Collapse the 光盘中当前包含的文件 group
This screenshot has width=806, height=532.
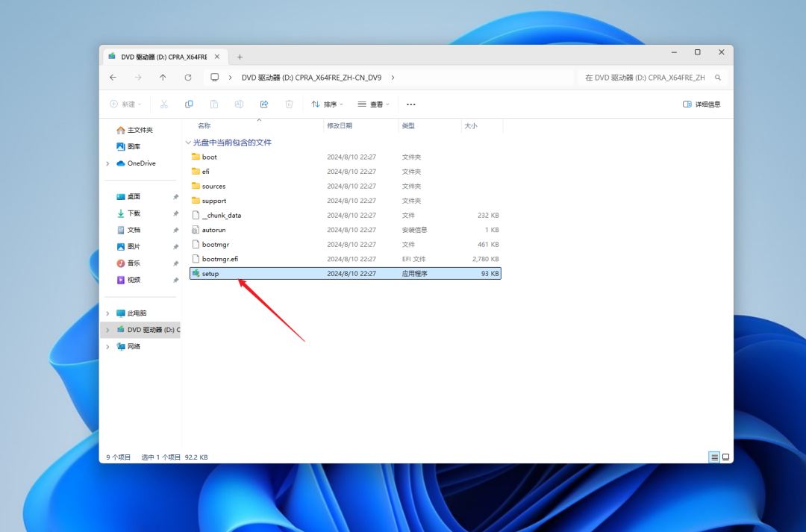click(x=188, y=143)
